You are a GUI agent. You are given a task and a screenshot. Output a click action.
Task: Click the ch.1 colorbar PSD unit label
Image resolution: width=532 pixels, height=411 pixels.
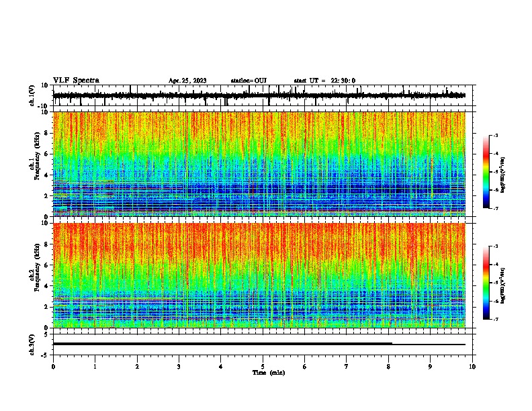coord(503,175)
